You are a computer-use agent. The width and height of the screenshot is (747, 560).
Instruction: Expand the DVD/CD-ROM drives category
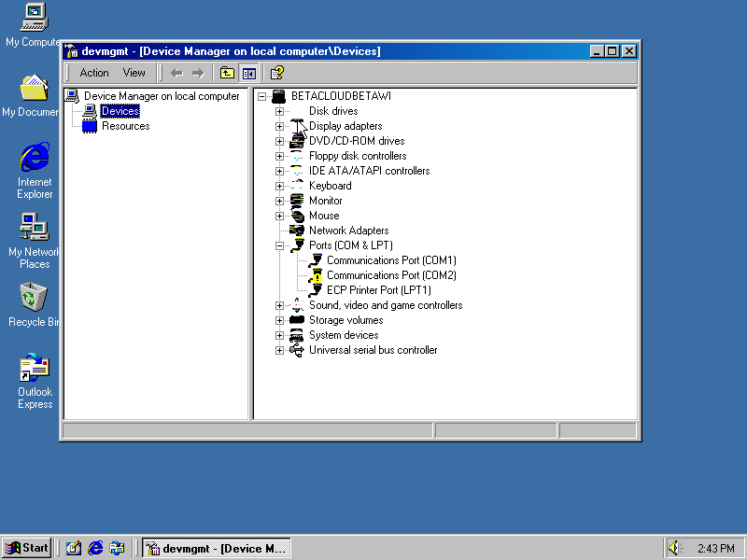point(279,142)
